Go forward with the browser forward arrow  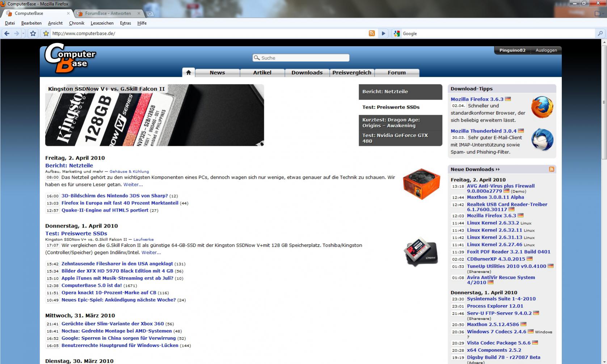(16, 33)
